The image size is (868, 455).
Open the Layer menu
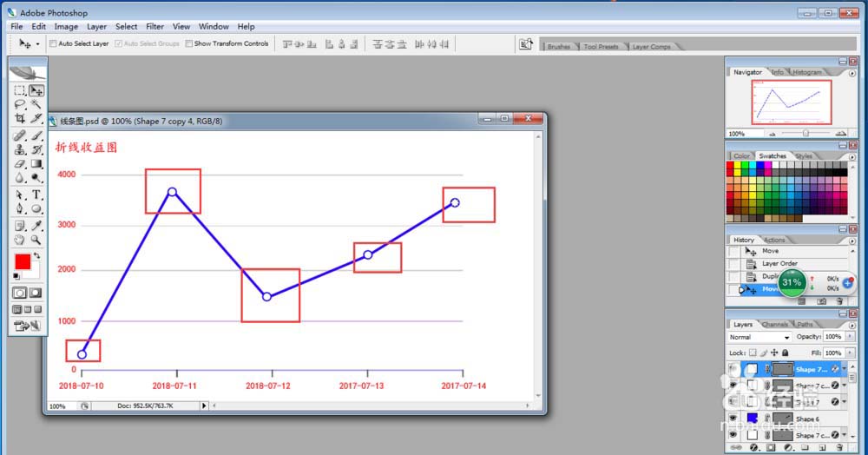tap(96, 27)
